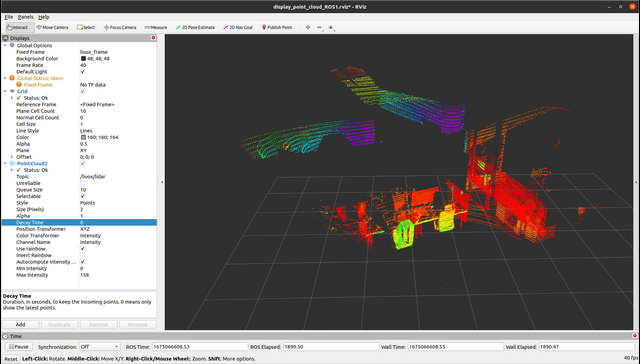640x364 pixels.
Task: Click the Topic value /livox/lidar
Action: (x=93, y=176)
